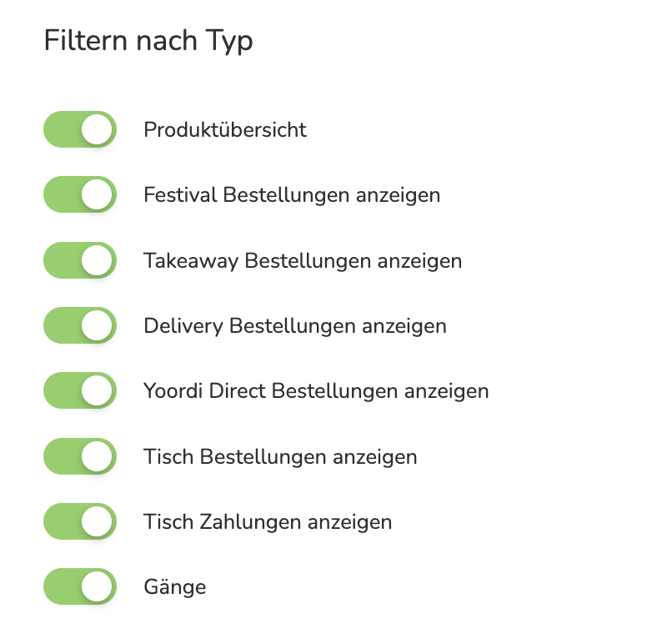The height and width of the screenshot is (644, 672).
Task: Click the Tisch Zahlungen anzeigen text
Action: click(x=268, y=522)
